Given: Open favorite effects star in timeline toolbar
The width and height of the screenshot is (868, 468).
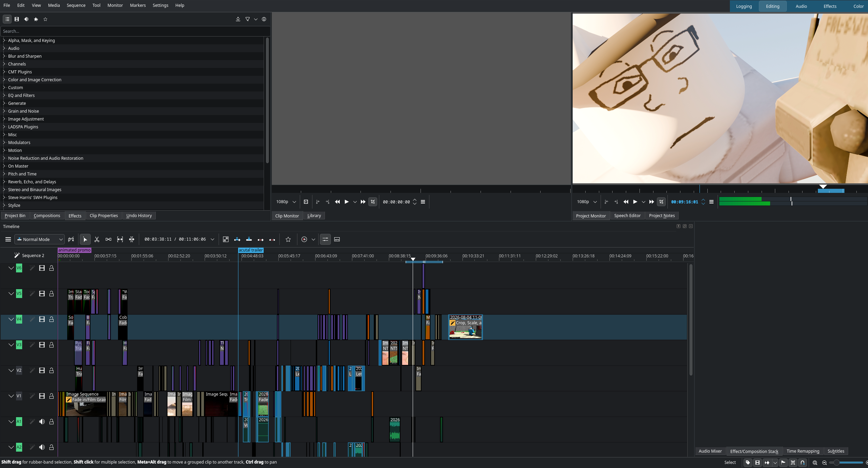Looking at the screenshot, I should pyautogui.click(x=288, y=240).
